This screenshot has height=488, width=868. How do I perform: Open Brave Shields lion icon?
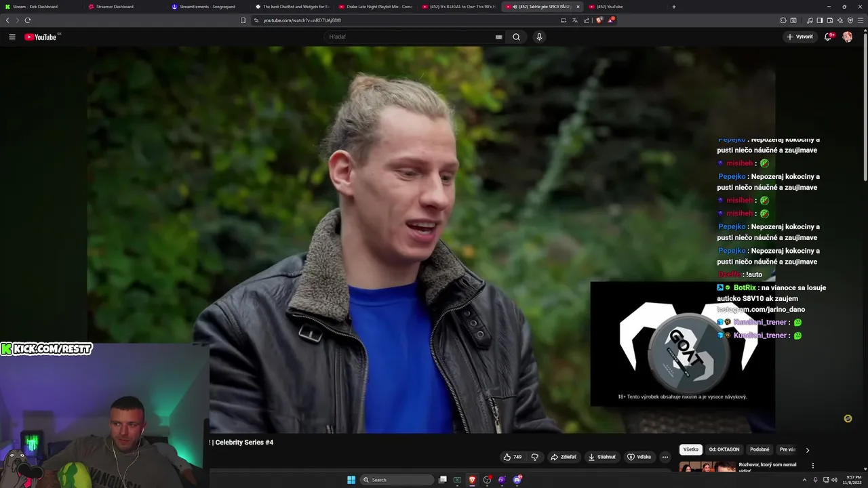pyautogui.click(x=599, y=20)
